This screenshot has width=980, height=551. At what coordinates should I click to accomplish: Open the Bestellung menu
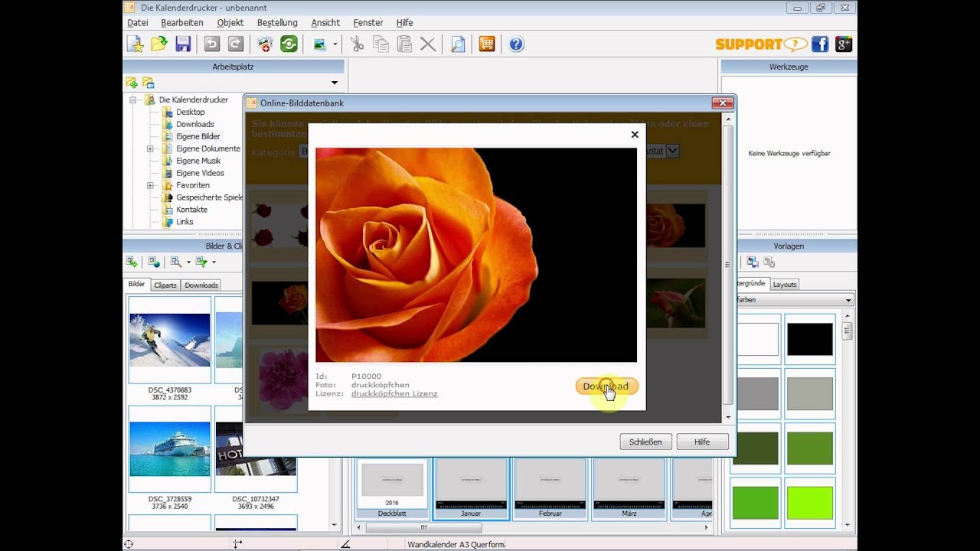pyautogui.click(x=277, y=23)
